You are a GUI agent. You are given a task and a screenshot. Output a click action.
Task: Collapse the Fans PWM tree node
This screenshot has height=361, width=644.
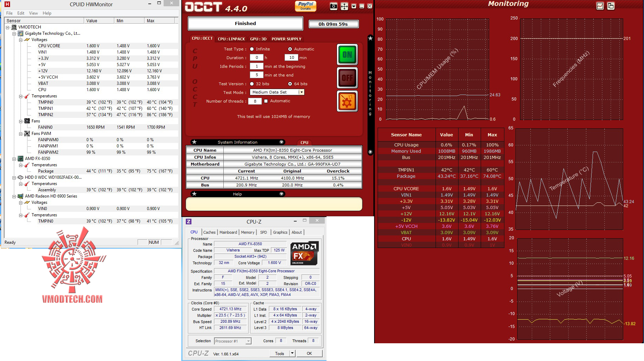(x=21, y=134)
